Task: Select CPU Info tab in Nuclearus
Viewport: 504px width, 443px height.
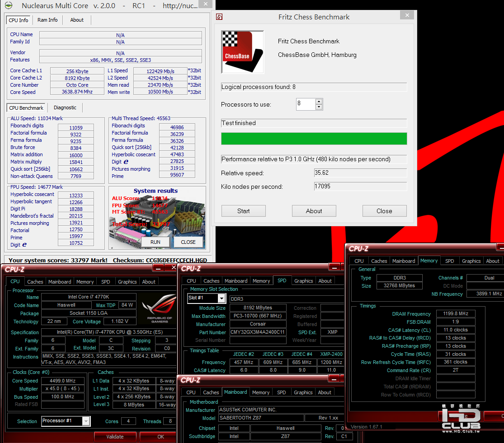Action: pos(19,20)
